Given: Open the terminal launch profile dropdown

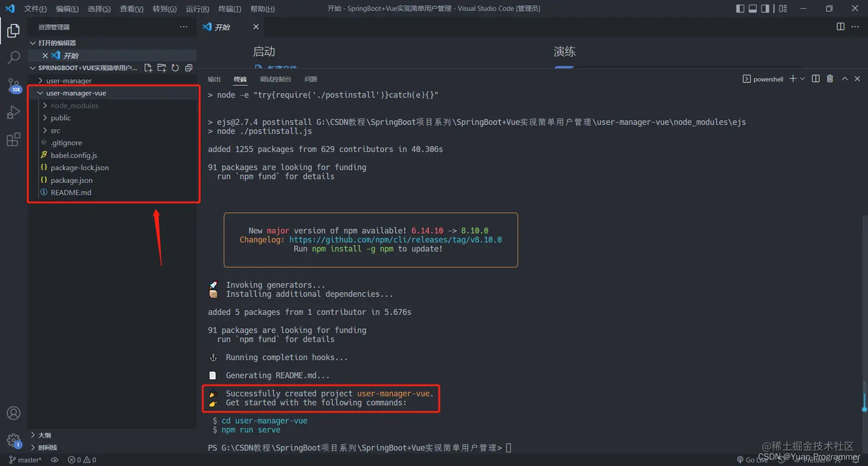Looking at the screenshot, I should point(803,79).
